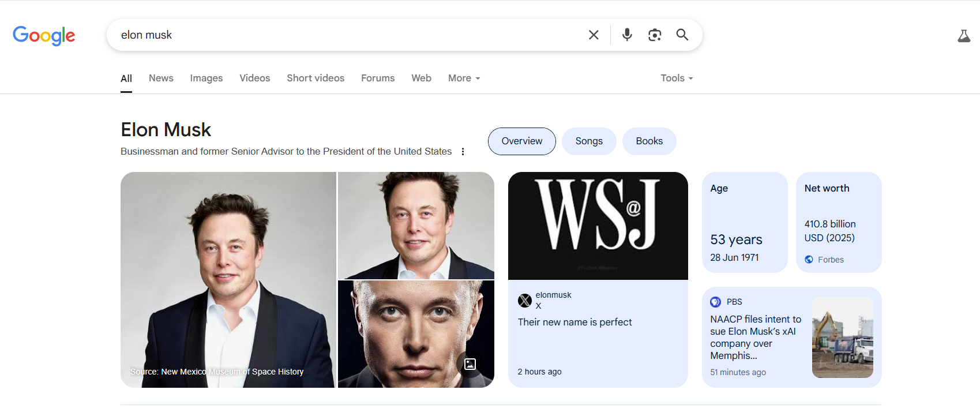Select the Songs chip

pos(588,141)
